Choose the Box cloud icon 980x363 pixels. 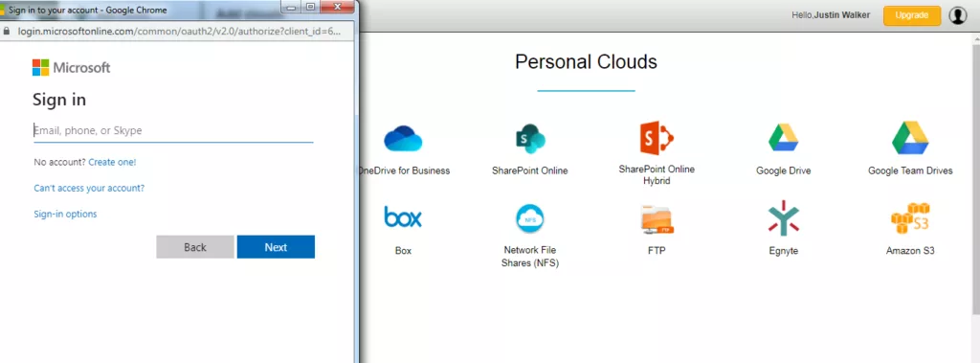pyautogui.click(x=403, y=217)
